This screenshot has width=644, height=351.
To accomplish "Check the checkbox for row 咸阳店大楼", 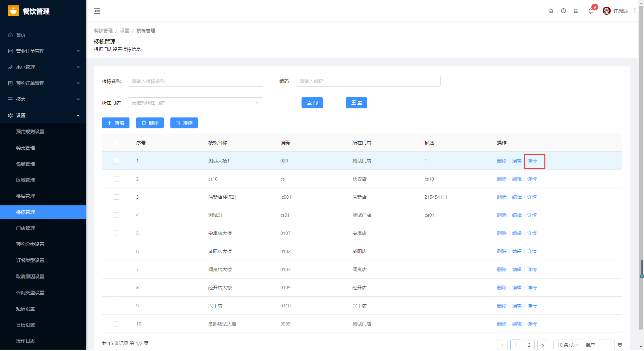I will point(116,251).
